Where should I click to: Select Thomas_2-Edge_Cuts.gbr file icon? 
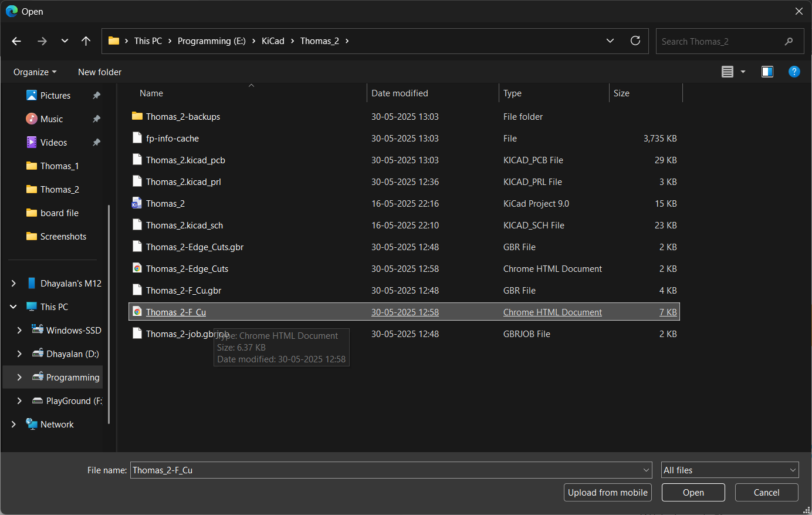[x=137, y=247]
